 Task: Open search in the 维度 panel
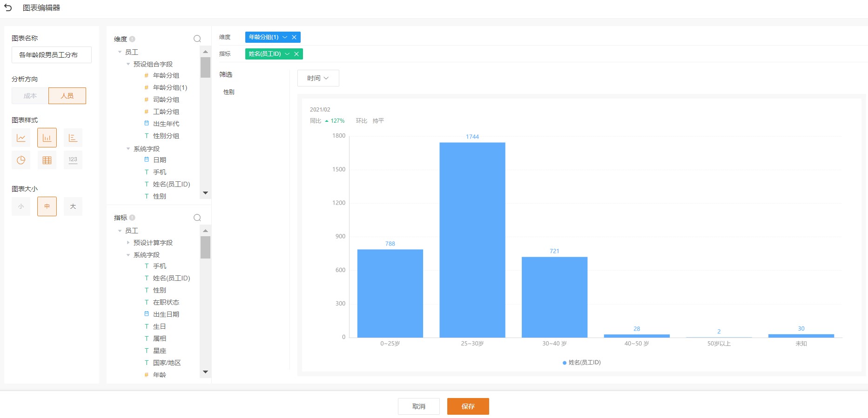(197, 39)
